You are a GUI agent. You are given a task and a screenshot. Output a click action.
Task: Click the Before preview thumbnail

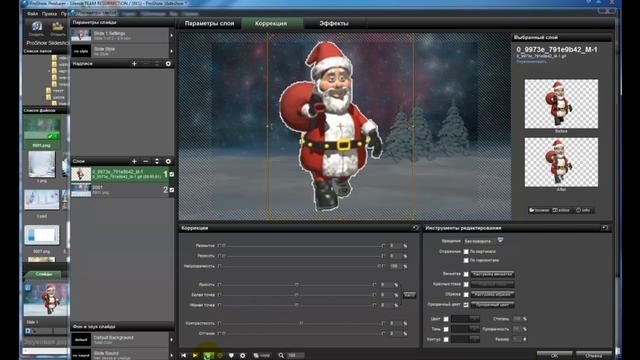coord(561,104)
